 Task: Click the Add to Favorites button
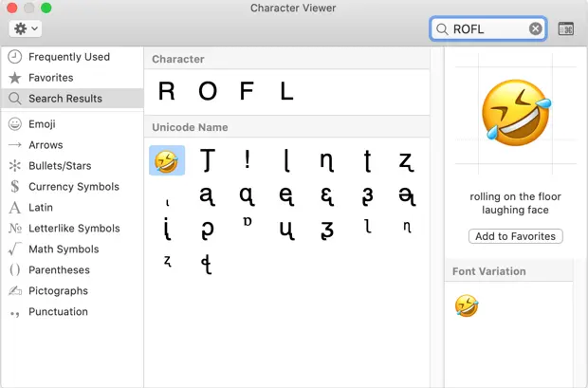(x=516, y=236)
